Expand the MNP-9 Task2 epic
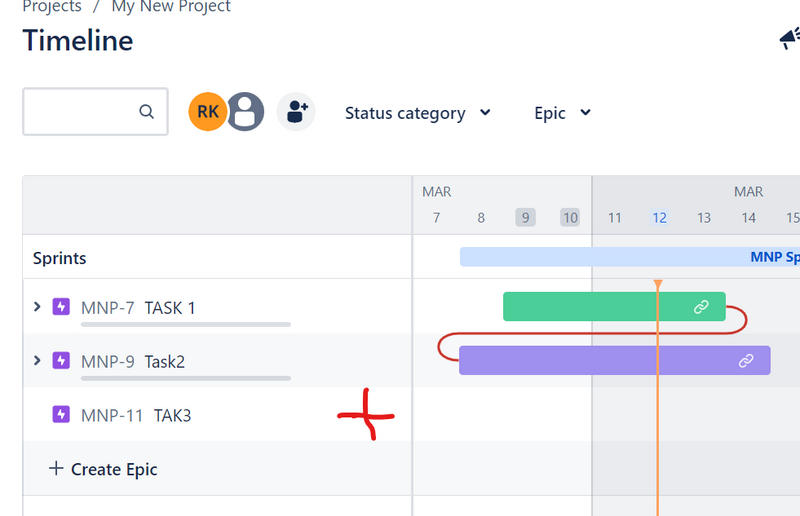The width and height of the screenshot is (800, 516). 38,360
